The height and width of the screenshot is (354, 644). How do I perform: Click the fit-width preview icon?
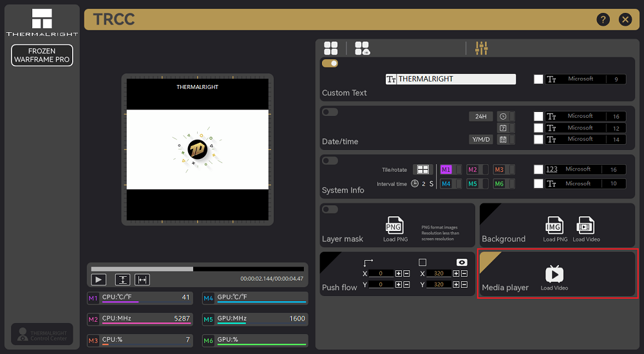tap(142, 280)
